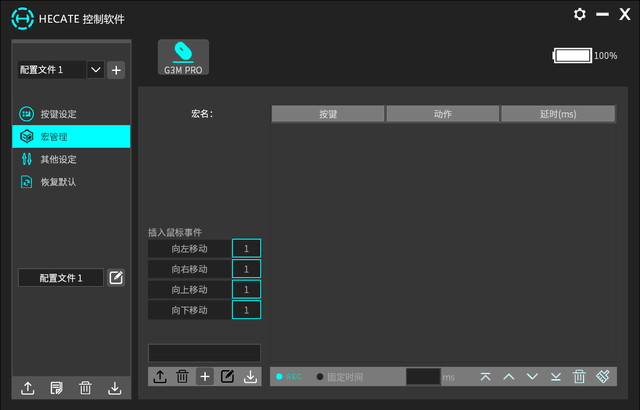The height and width of the screenshot is (410, 640).
Task: Delete profile using sidebar trash icon
Action: [86, 388]
